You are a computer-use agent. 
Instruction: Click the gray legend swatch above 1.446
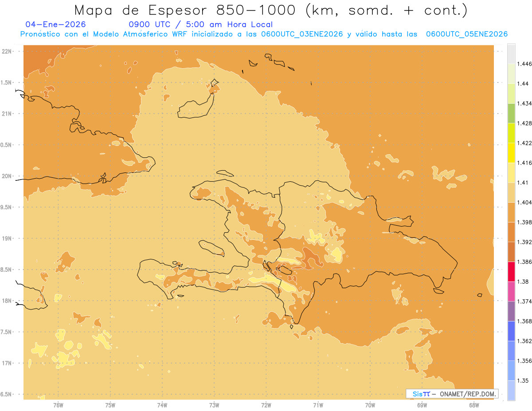(511, 54)
